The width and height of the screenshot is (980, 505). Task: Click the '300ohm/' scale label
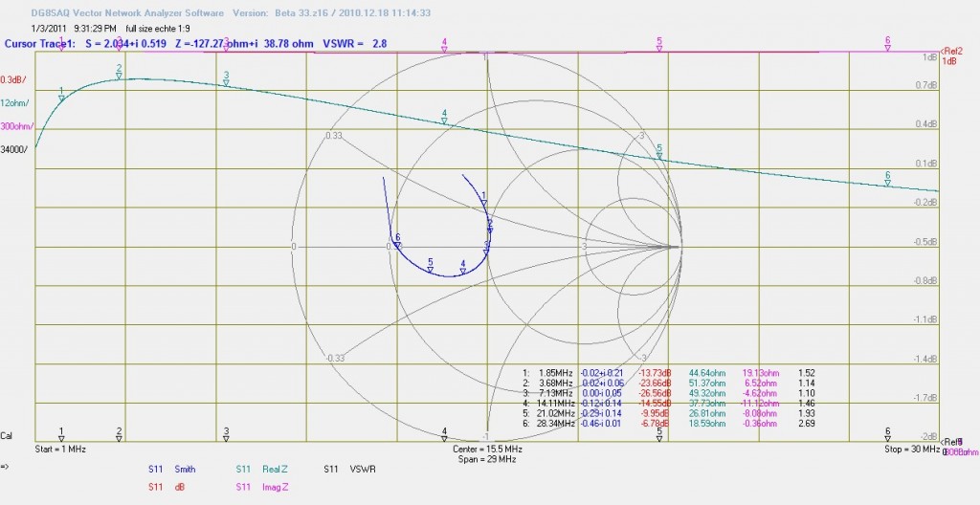point(17,126)
